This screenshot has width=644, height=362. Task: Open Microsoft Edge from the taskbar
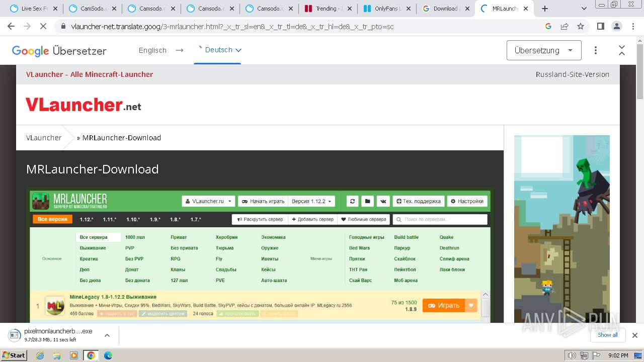pos(108,355)
